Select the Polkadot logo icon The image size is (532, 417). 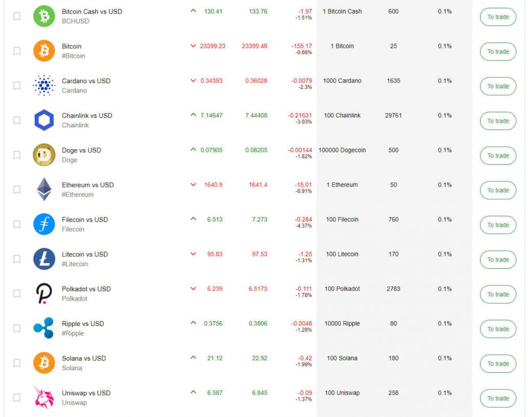[x=44, y=294]
